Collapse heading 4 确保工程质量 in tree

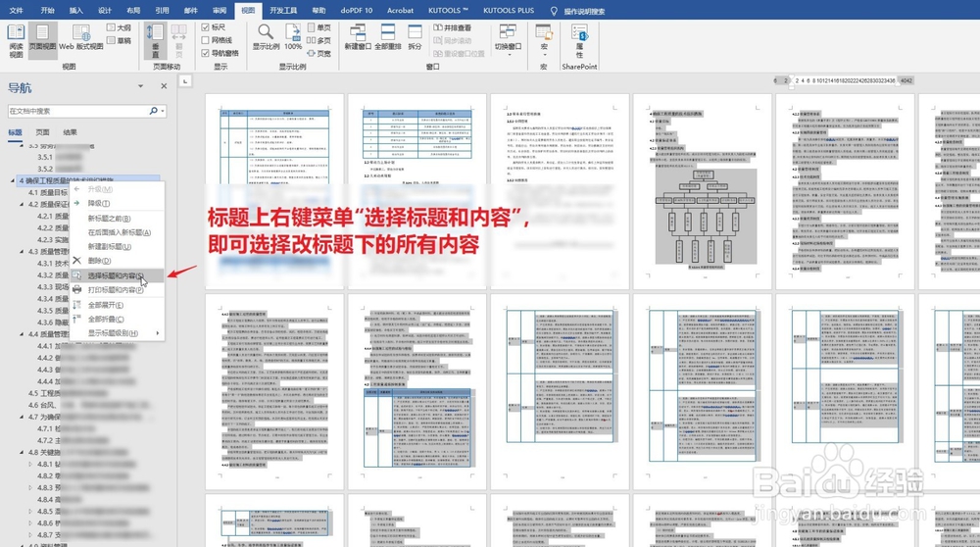coord(13,180)
